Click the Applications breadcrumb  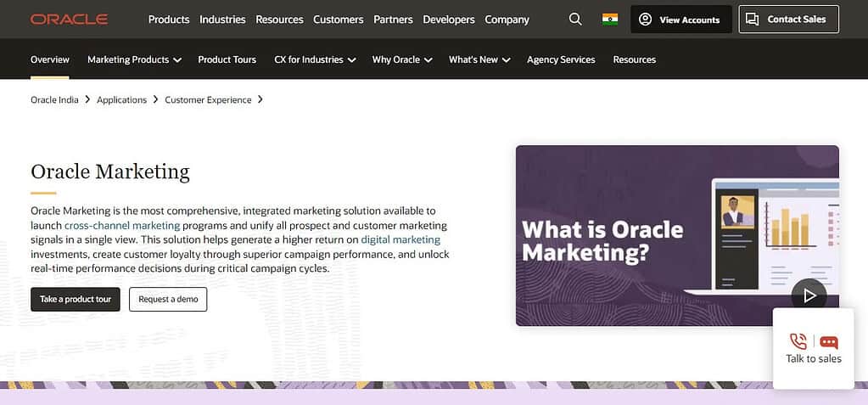(x=122, y=99)
